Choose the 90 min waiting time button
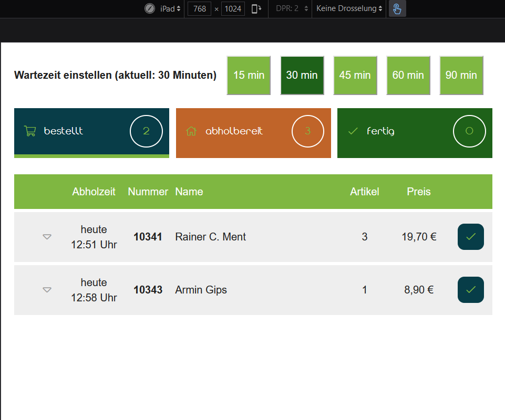 coord(461,75)
